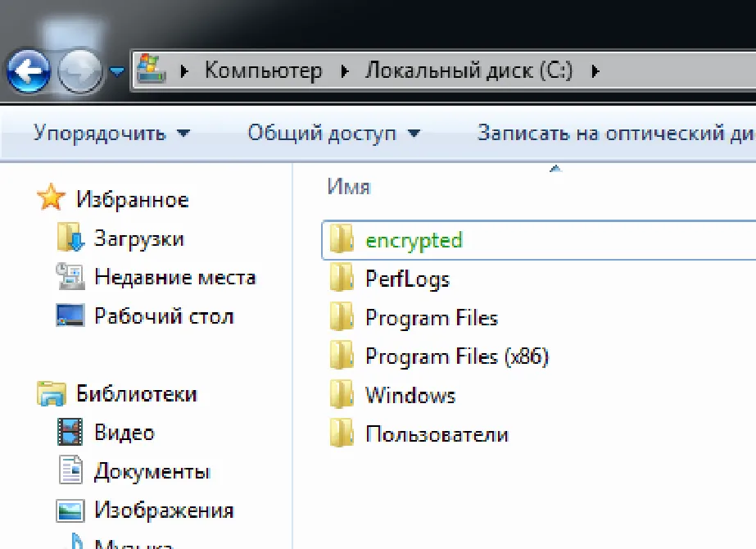Expand the arrow after Компьютер breadcrumb
Viewport: 756px width, 549px height.
(x=344, y=71)
